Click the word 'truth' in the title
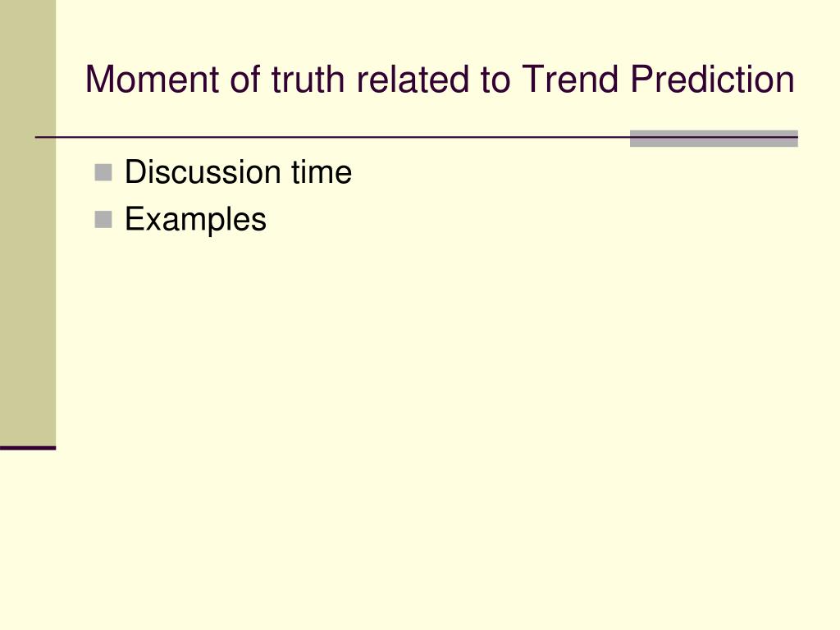 (x=308, y=80)
